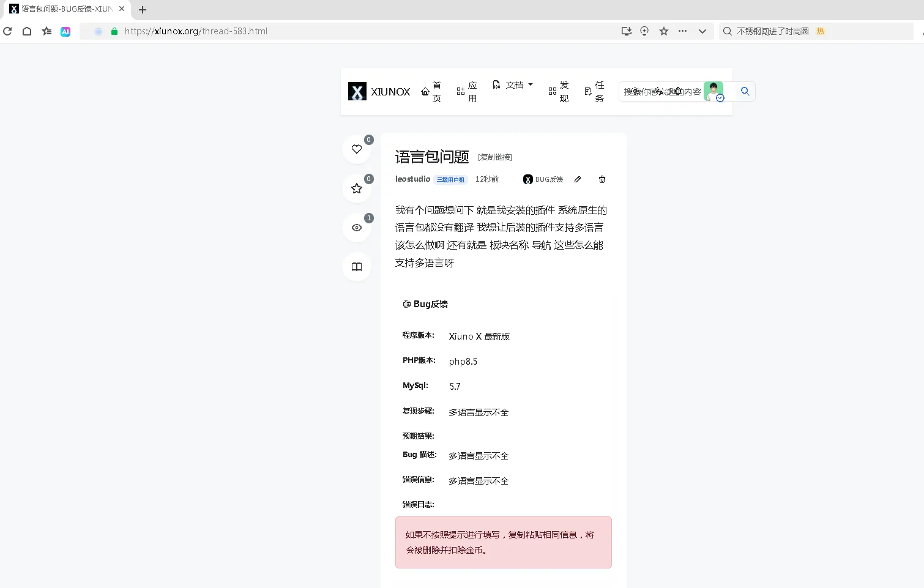Open the three-dots more menu in address bar
This screenshot has width=924, height=588.
click(683, 31)
